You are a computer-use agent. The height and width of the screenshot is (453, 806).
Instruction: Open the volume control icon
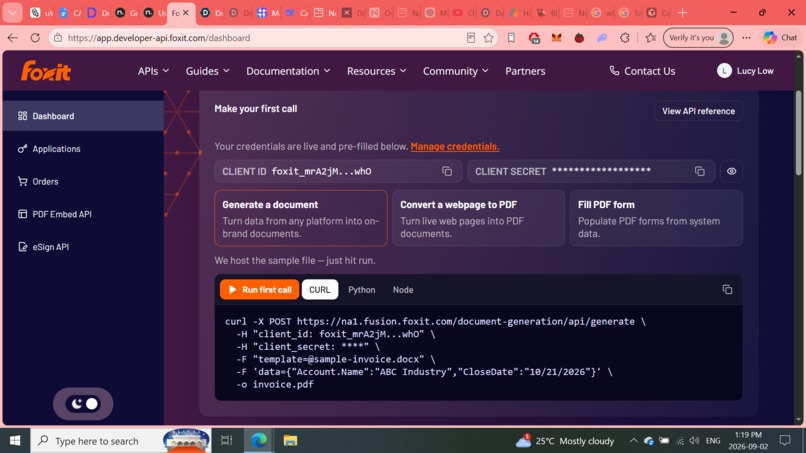[694, 441]
